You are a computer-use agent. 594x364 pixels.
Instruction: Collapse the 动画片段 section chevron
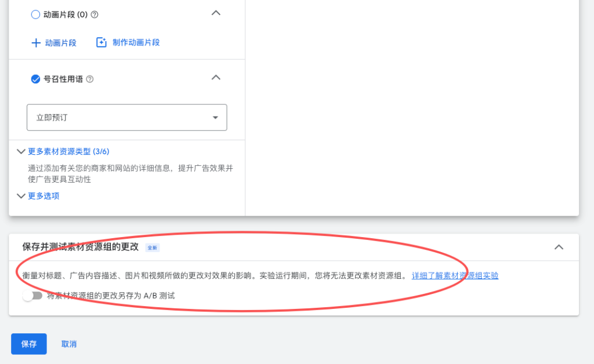coord(216,13)
